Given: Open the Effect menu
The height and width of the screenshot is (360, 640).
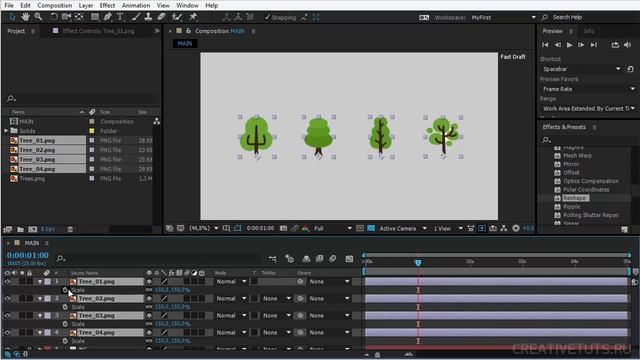Looking at the screenshot, I should pyautogui.click(x=107, y=5).
